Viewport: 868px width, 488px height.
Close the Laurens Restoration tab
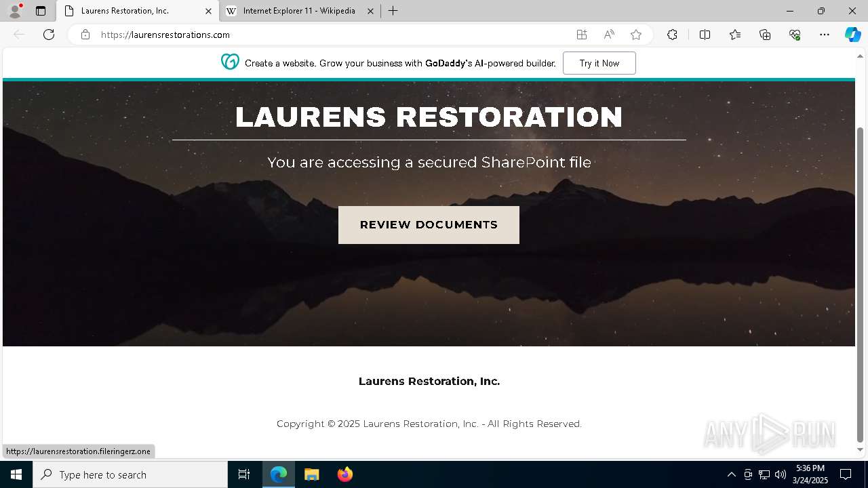click(208, 11)
